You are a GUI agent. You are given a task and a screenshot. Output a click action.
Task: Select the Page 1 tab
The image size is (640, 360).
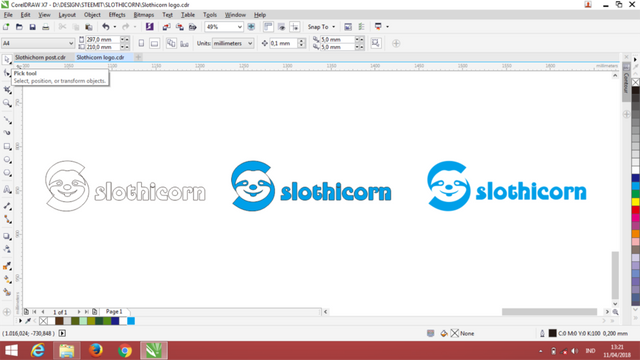tap(114, 311)
